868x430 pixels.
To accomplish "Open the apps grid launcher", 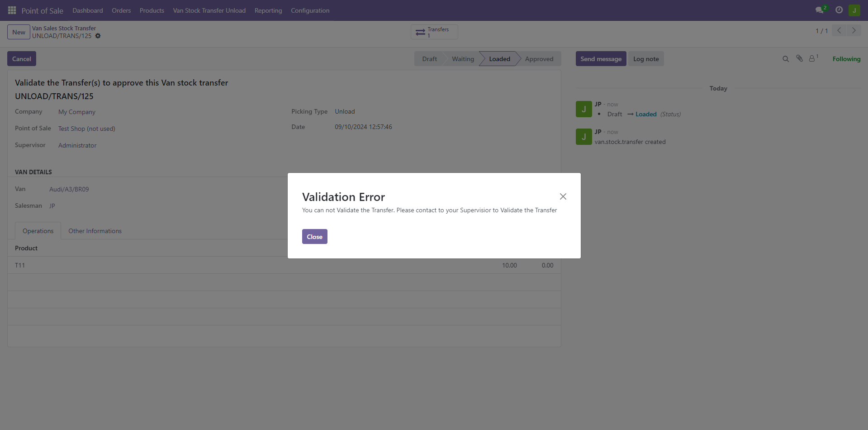I will 11,10.
